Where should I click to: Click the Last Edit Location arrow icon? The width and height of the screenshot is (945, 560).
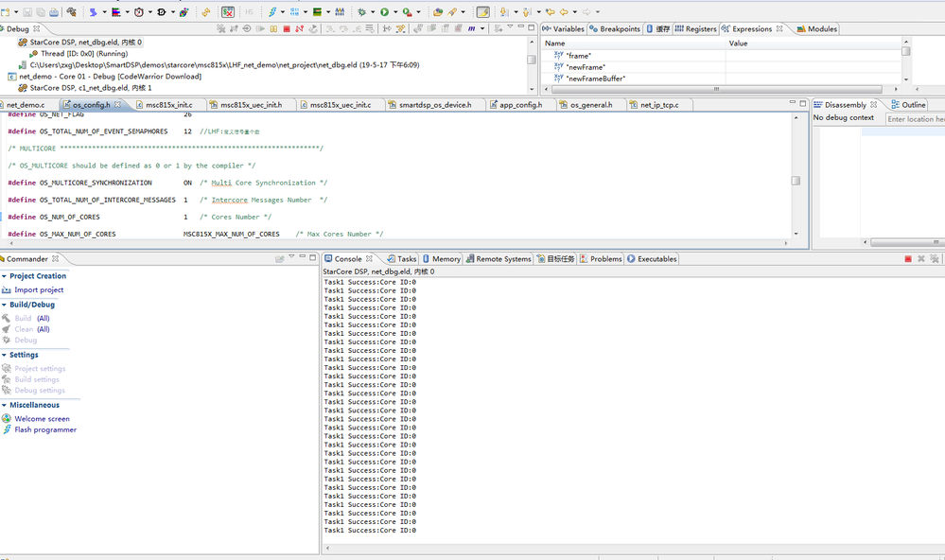click(551, 12)
